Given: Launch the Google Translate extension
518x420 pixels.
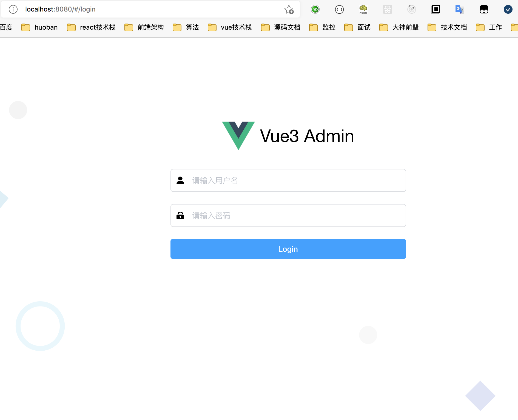Looking at the screenshot, I should [x=460, y=9].
